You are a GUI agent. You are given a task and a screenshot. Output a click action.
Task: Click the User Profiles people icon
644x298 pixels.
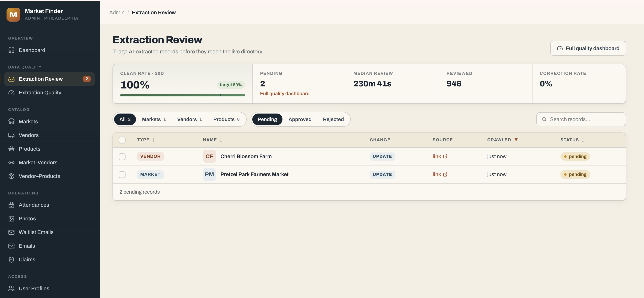click(11, 288)
